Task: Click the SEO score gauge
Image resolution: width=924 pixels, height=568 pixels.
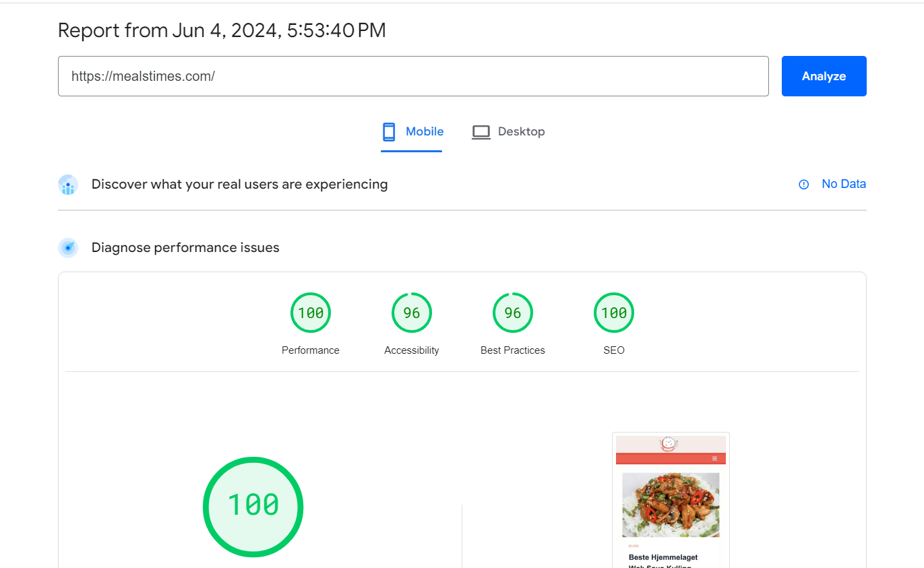Action: [614, 313]
